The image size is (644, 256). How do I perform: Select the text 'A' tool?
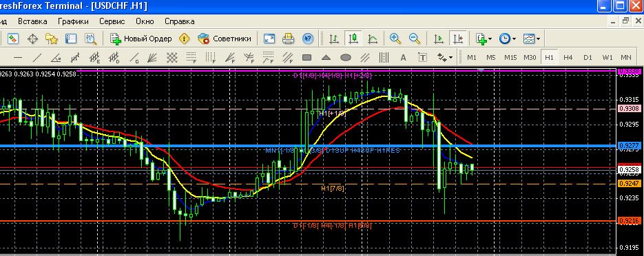point(404,57)
